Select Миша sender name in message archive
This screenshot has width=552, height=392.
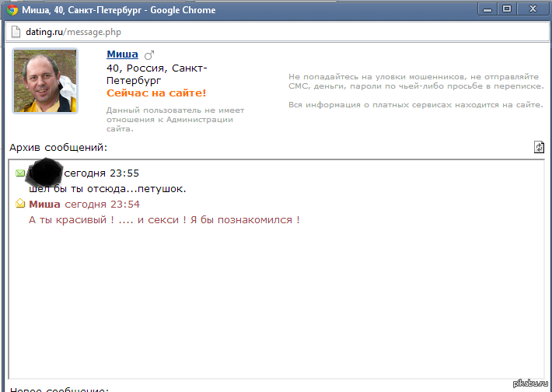coord(44,204)
